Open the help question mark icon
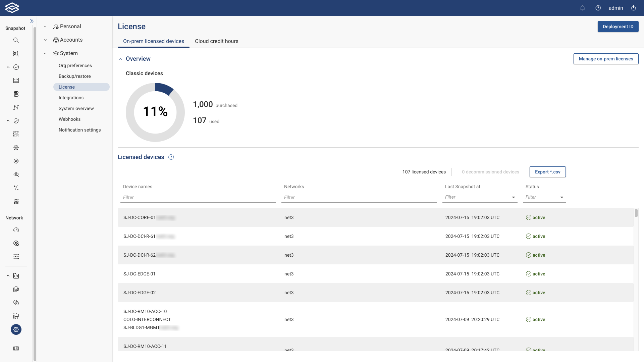644x362 pixels. click(x=598, y=8)
